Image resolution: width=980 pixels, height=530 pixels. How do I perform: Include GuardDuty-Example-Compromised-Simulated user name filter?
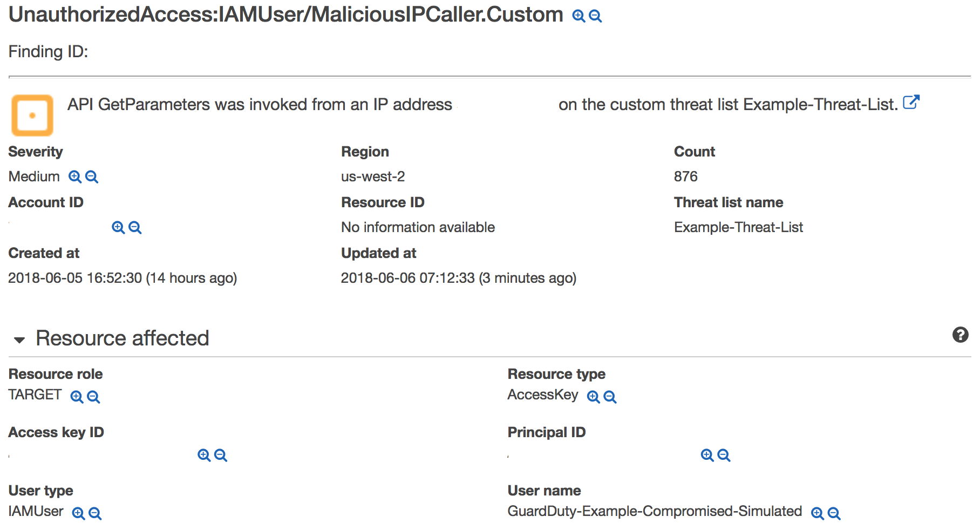pos(818,514)
